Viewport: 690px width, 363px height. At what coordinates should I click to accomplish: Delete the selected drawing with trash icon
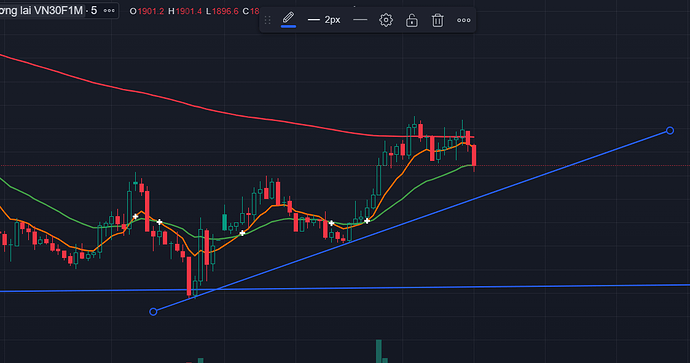(437, 20)
